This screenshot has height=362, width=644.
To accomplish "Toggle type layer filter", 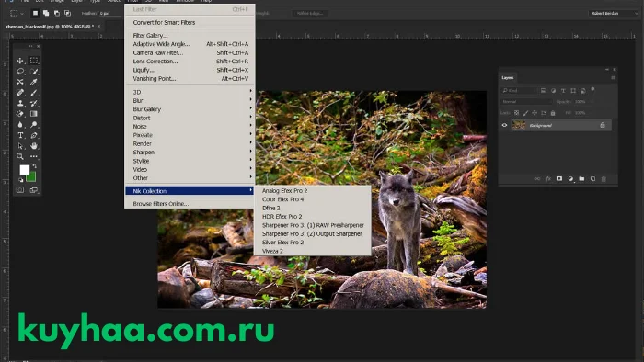I will coord(563,91).
